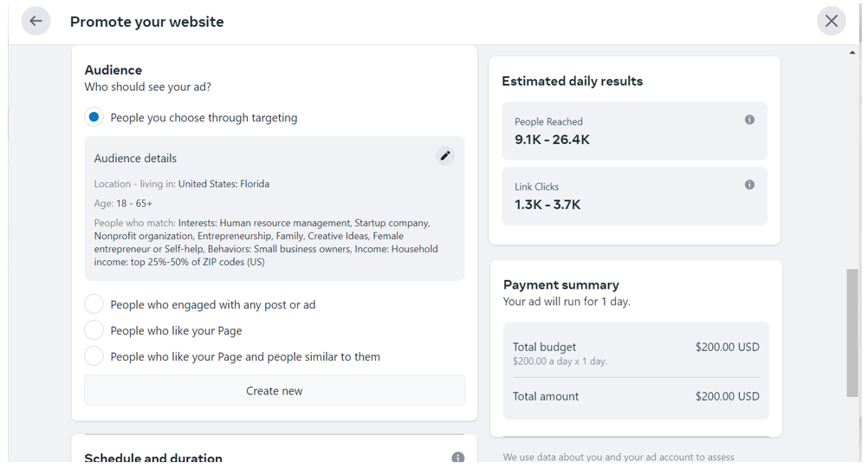Edit audience details with the pencil icon
Viewport: 868px width, 469px height.
click(445, 156)
